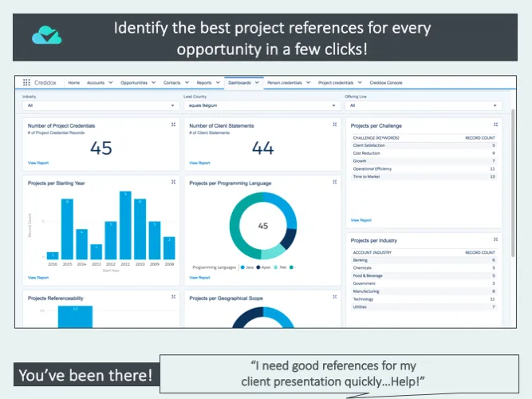Screen dimensions: 532x399
Task: Expand the Opportunities tab chevron
Action: (x=154, y=82)
